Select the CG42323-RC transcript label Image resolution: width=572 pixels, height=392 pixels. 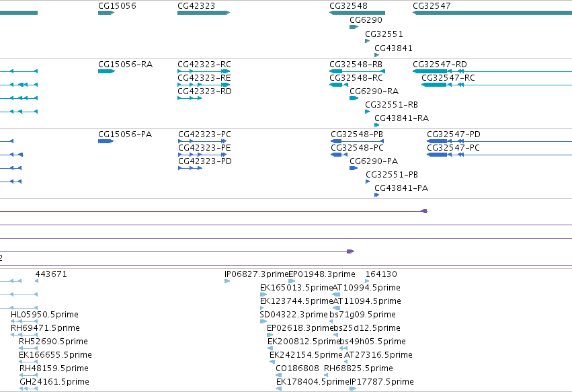pyautogui.click(x=204, y=65)
